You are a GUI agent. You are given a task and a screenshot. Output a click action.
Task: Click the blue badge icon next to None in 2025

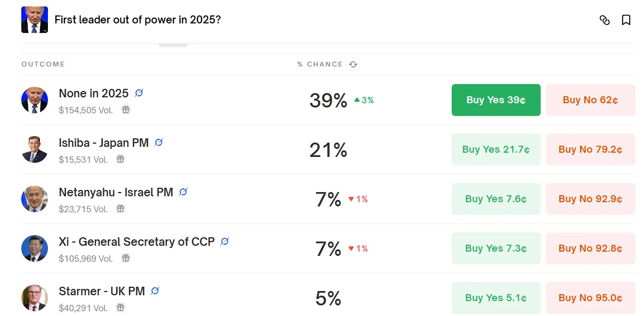click(x=139, y=93)
